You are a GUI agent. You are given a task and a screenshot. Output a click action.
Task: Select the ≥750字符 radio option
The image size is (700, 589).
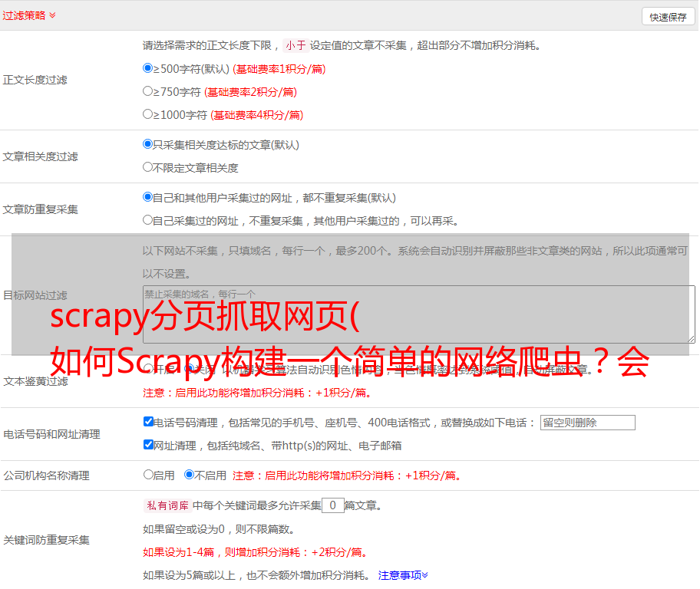pyautogui.click(x=148, y=91)
